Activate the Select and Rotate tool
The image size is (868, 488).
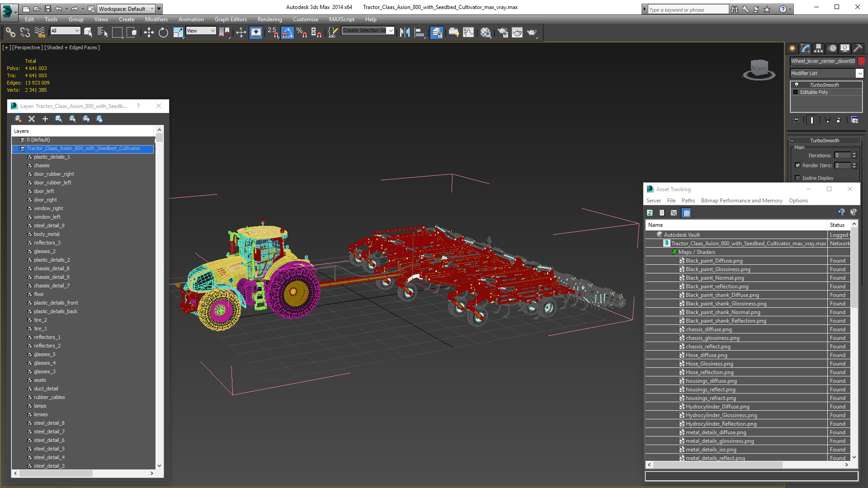pos(163,32)
